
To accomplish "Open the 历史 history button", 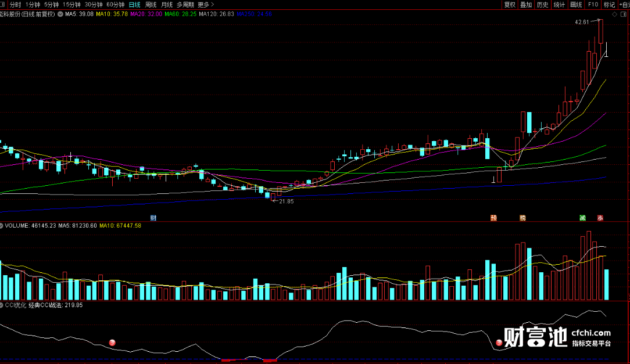I will [542, 5].
